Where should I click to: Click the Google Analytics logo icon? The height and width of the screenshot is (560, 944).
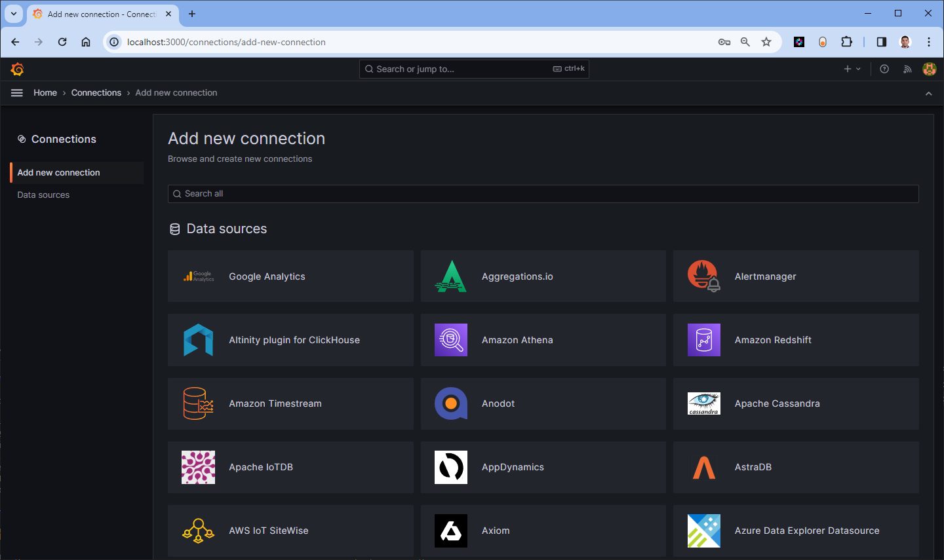199,276
